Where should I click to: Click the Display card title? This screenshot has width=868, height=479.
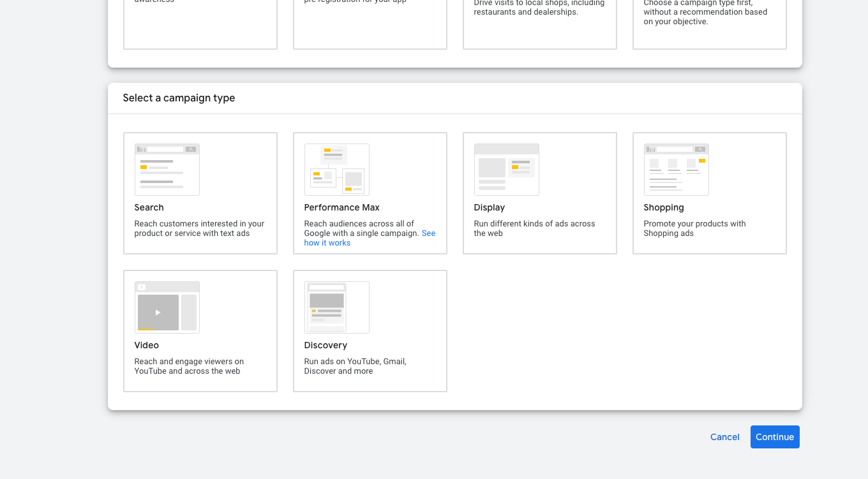(490, 207)
